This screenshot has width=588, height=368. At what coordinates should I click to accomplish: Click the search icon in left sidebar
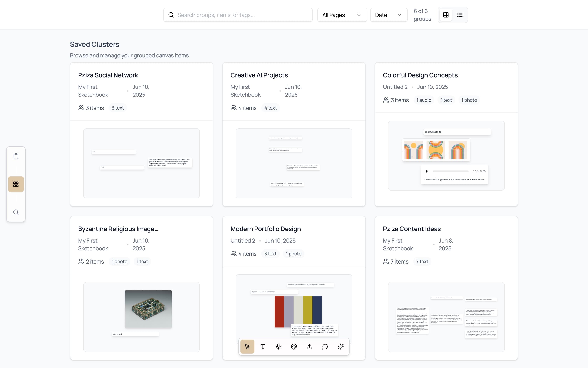16,212
